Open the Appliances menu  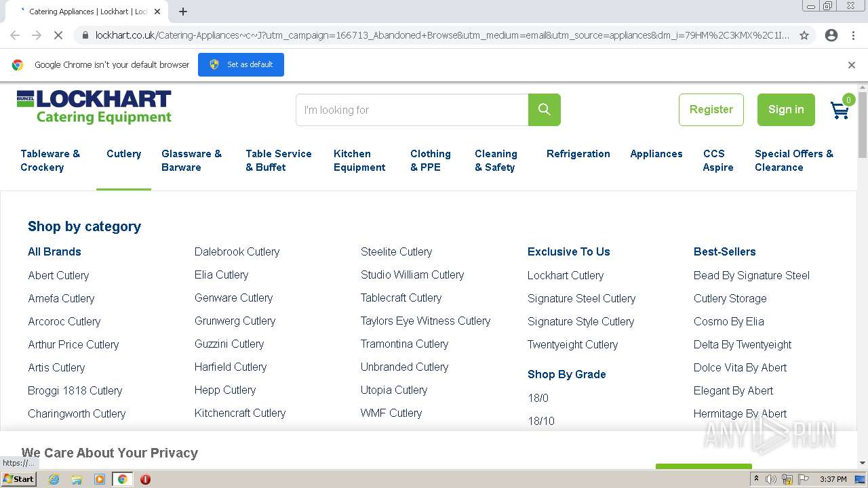(656, 154)
